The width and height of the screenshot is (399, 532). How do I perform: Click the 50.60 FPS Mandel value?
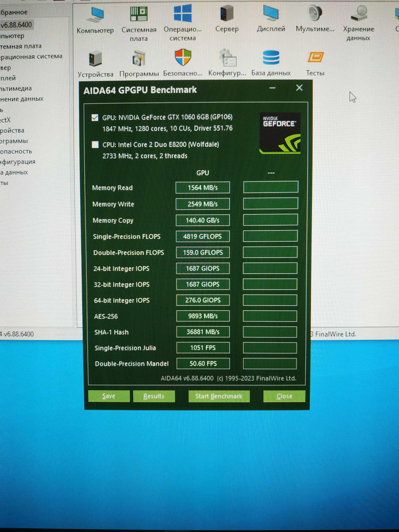click(203, 363)
